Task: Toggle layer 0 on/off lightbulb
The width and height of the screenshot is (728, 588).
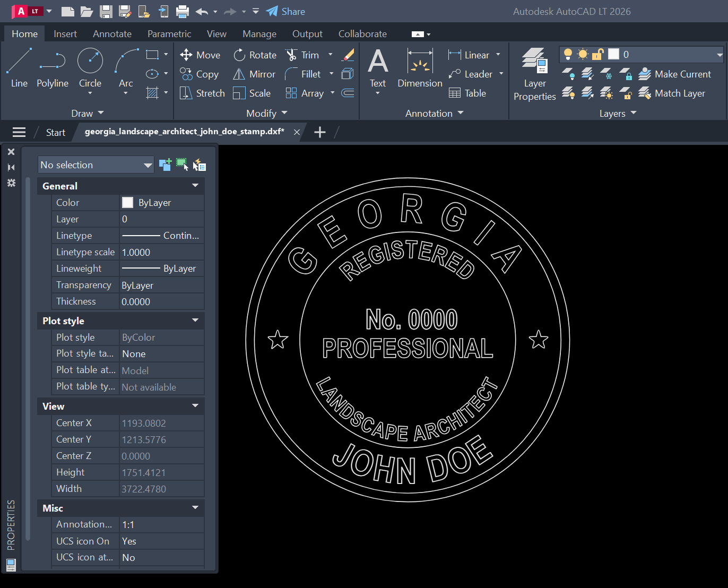Action: point(568,54)
